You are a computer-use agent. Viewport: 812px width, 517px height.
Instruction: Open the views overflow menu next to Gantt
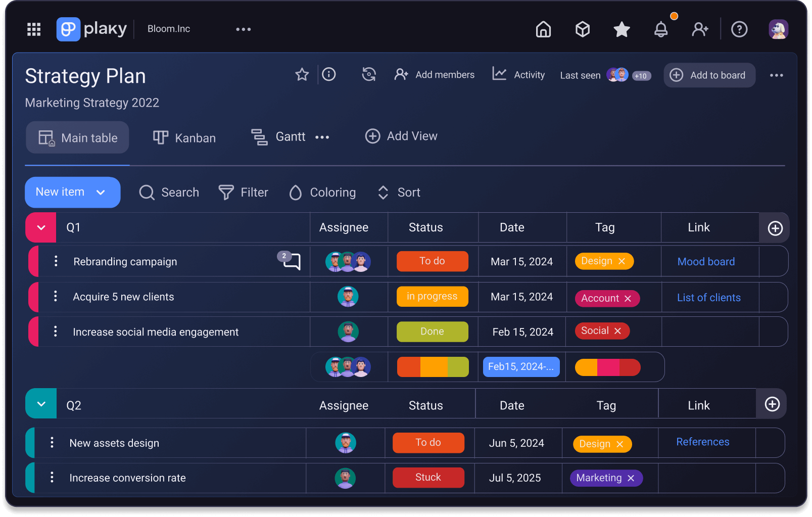click(322, 136)
